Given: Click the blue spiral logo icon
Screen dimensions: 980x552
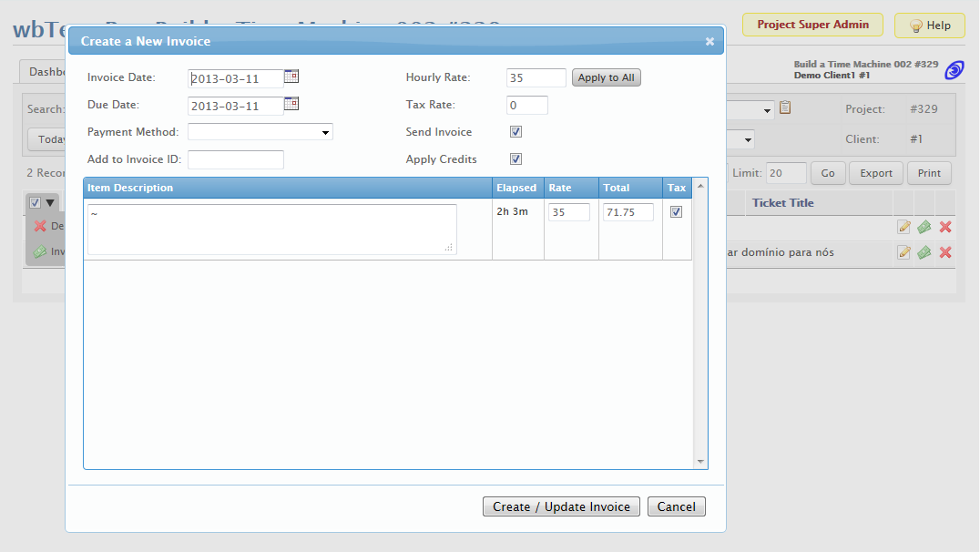Looking at the screenshot, I should [954, 70].
